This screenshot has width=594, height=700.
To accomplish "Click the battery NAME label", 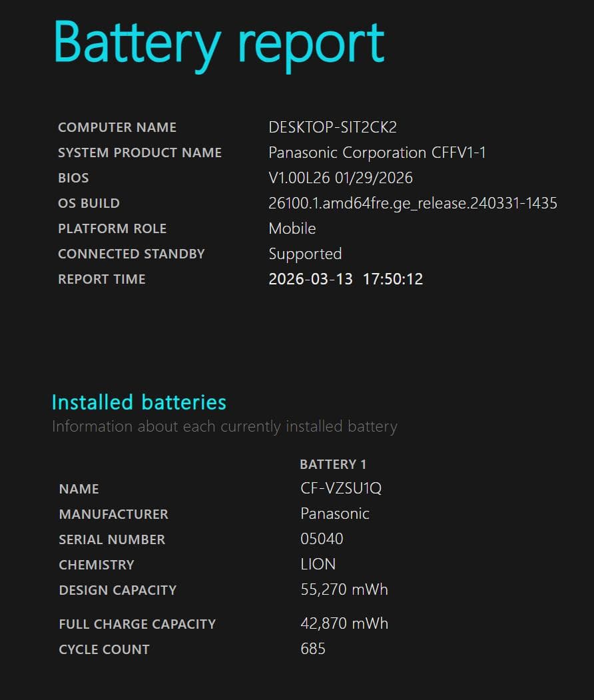I will (x=79, y=489).
